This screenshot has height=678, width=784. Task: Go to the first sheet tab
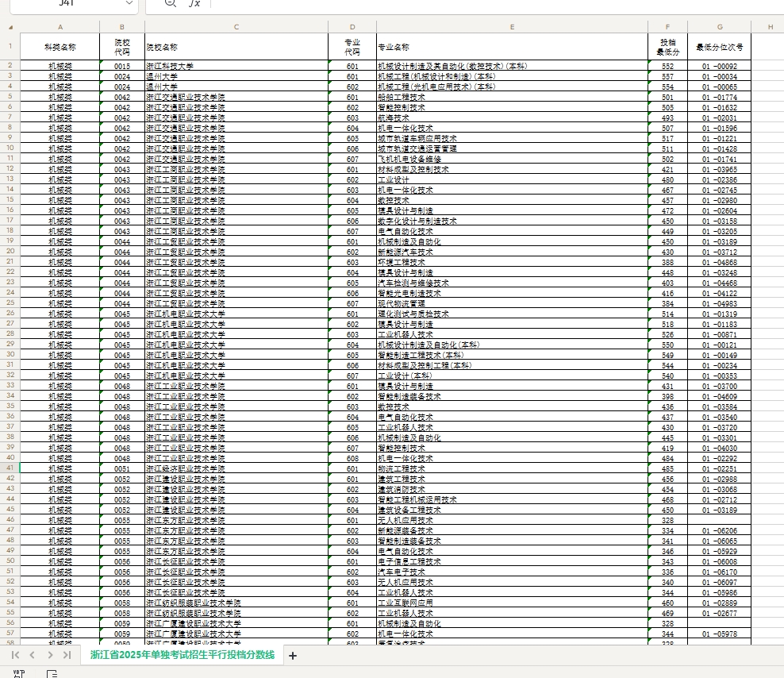click(15, 655)
